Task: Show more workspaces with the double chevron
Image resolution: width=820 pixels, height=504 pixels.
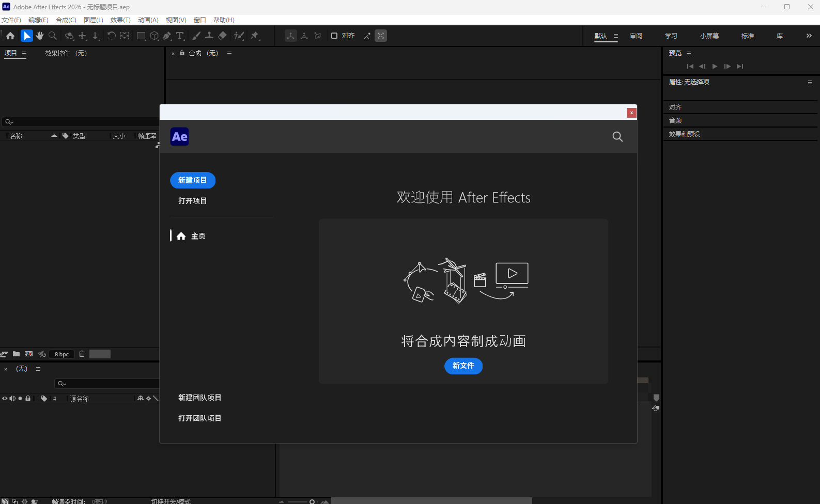Action: (x=809, y=36)
